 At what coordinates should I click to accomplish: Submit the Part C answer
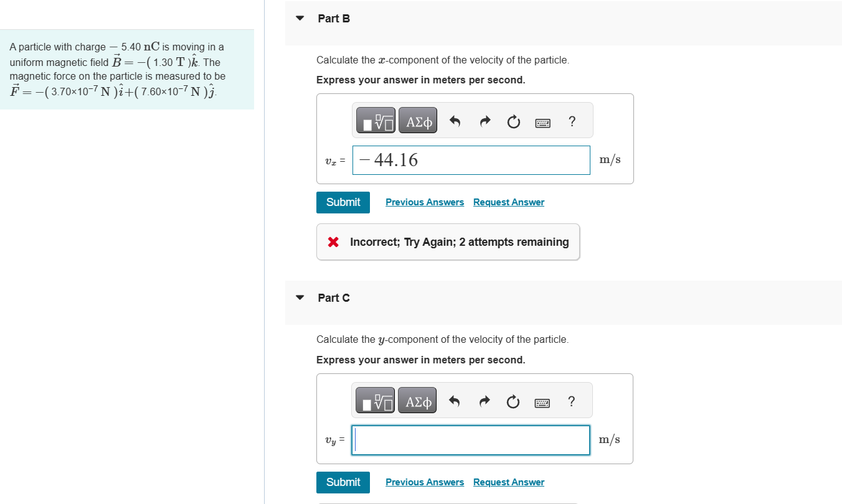[x=343, y=482]
